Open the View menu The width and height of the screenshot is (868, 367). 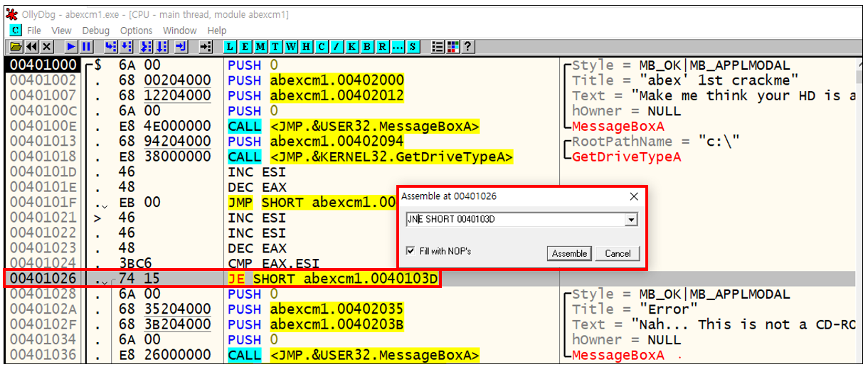61,31
